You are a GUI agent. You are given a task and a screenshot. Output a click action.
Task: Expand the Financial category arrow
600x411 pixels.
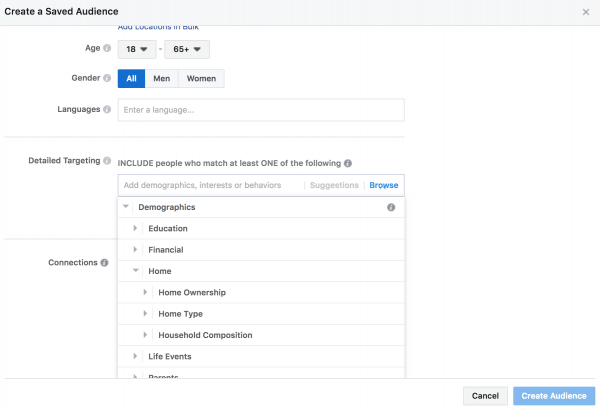coord(135,250)
